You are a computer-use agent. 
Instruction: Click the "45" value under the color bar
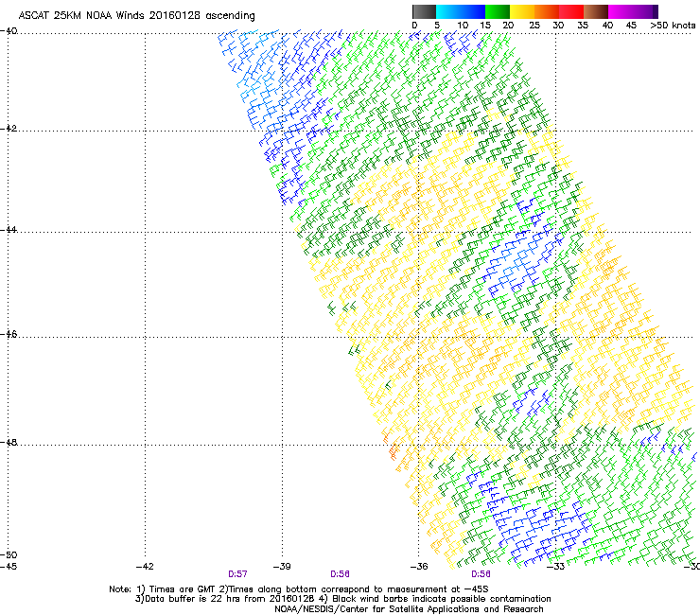(631, 26)
